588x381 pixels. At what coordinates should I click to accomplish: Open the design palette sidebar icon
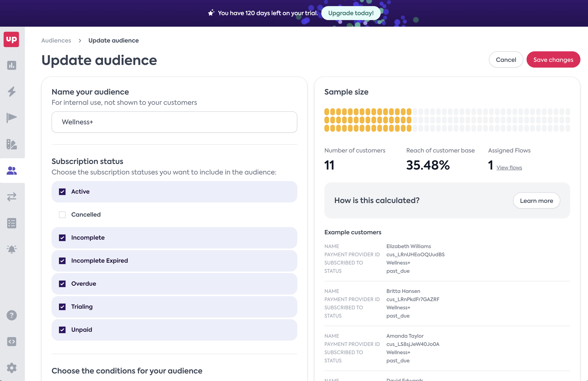click(x=12, y=144)
